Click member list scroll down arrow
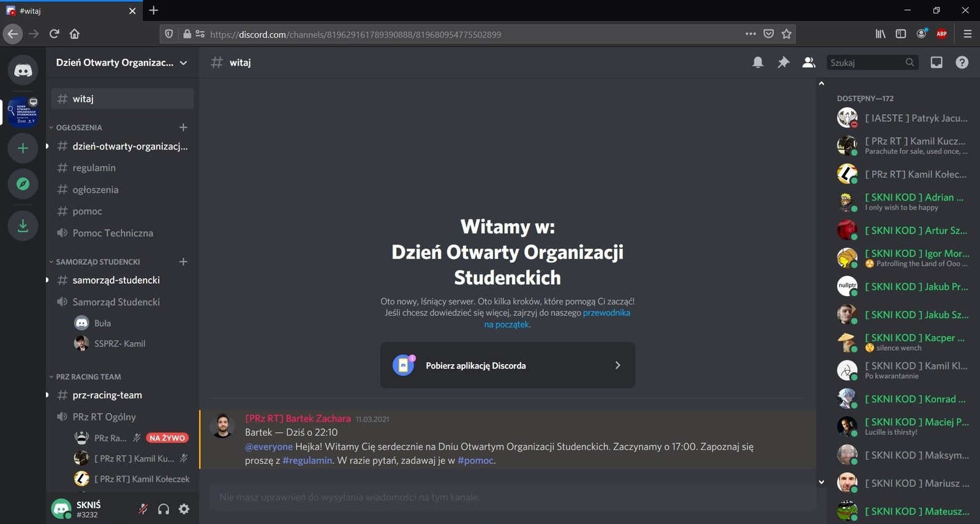 821,482
